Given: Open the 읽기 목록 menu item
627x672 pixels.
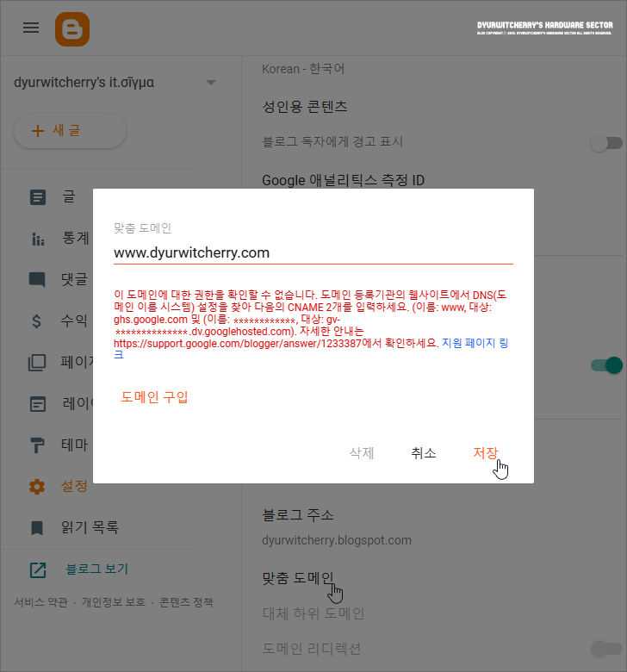Looking at the screenshot, I should click(90, 527).
